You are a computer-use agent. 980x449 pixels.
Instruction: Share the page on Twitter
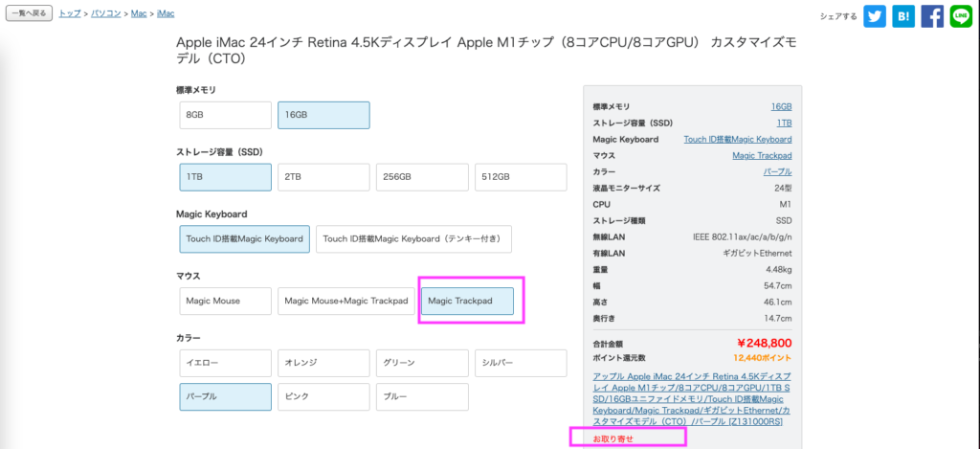[875, 16]
